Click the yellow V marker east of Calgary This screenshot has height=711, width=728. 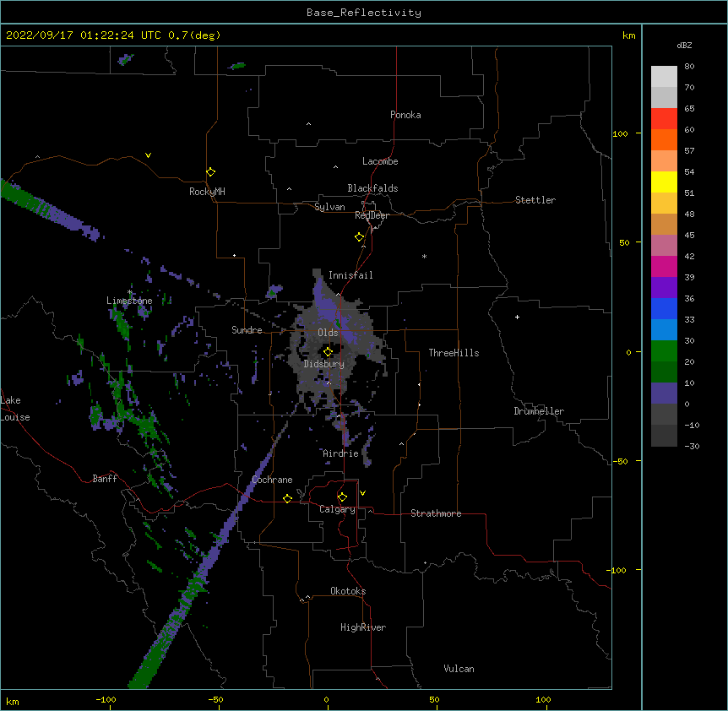click(362, 493)
